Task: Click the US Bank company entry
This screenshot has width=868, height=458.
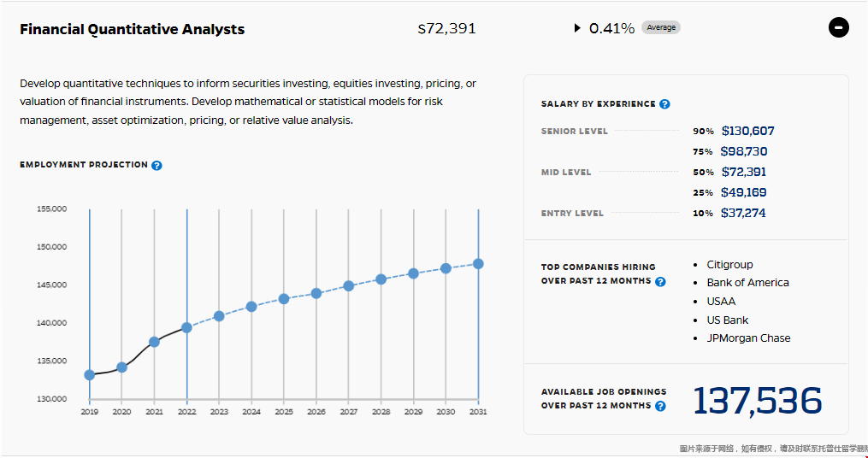Action: point(727,320)
